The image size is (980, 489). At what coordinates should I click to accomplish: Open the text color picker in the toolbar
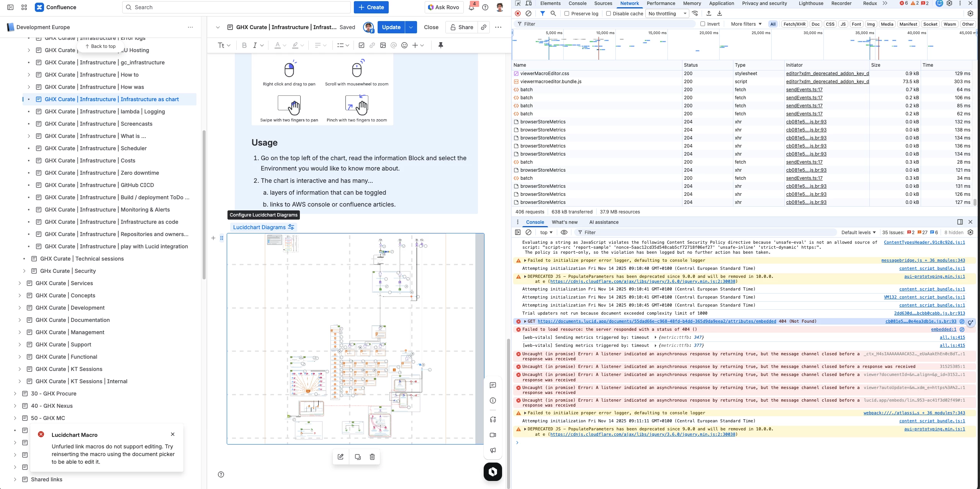tap(280, 45)
